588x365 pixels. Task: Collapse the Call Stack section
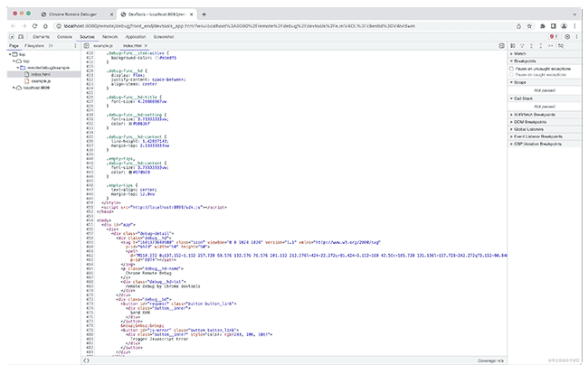coord(545,98)
